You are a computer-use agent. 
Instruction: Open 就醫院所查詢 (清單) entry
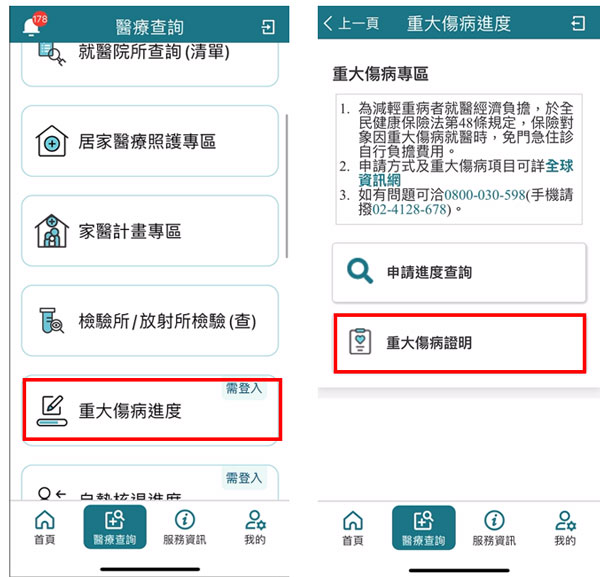coord(150,63)
